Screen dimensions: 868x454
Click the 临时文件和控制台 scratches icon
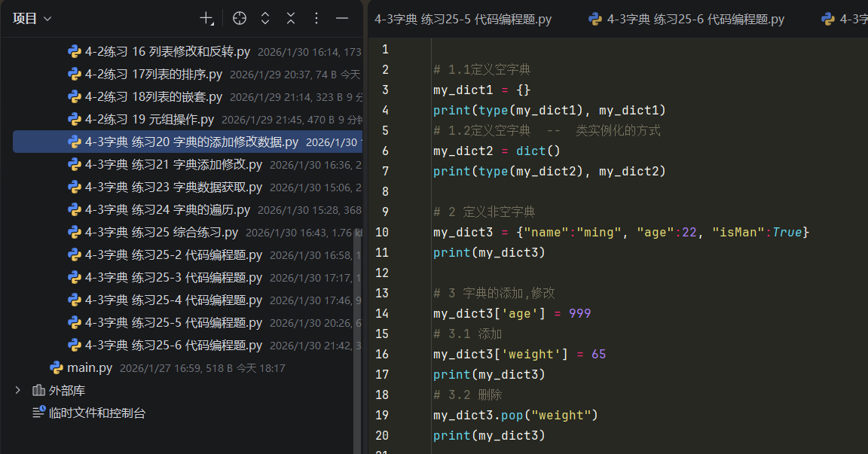tap(38, 413)
